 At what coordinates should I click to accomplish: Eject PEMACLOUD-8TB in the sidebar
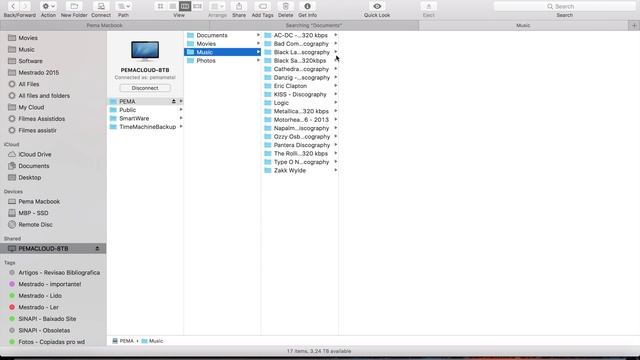tap(97, 248)
